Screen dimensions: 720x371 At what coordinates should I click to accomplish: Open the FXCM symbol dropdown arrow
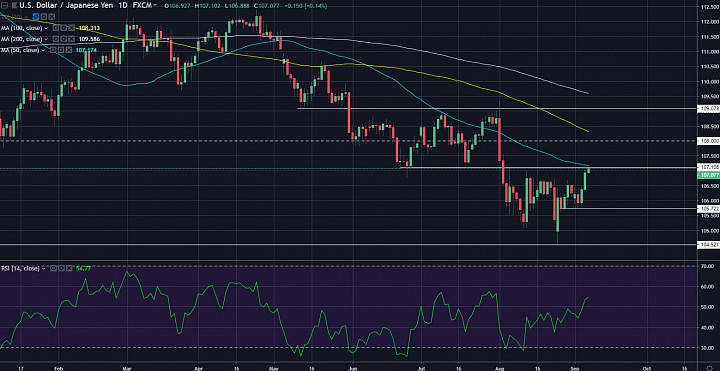pyautogui.click(x=155, y=5)
